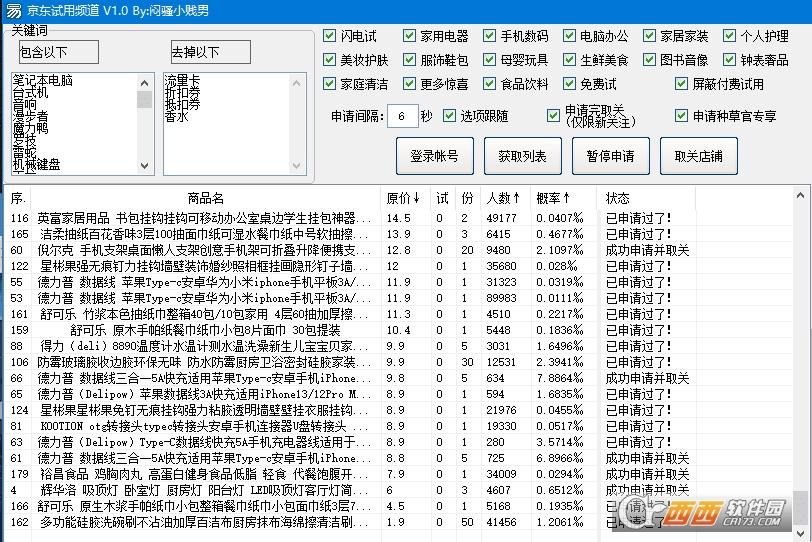Select row 116 英富家居用品 product

398,218
